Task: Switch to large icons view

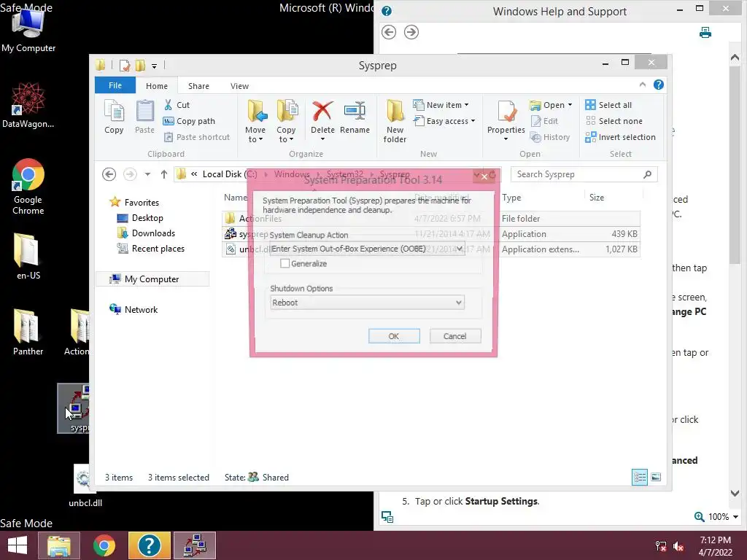Action: [656, 477]
